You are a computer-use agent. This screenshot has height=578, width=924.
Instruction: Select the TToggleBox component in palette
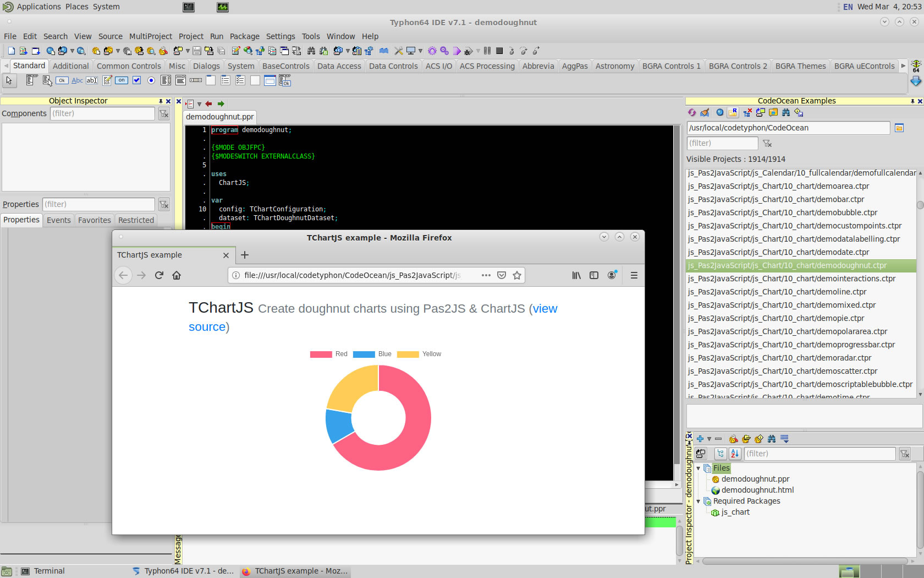(x=122, y=80)
